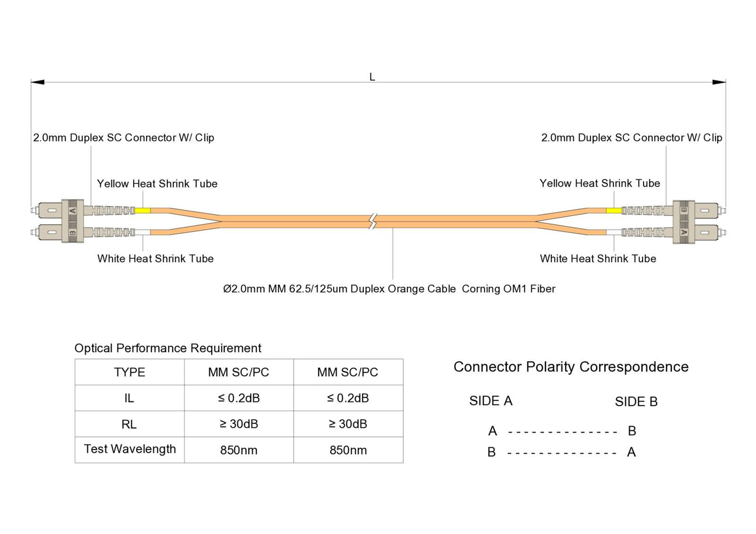Click the "SIDE B" polarity label

636,402
